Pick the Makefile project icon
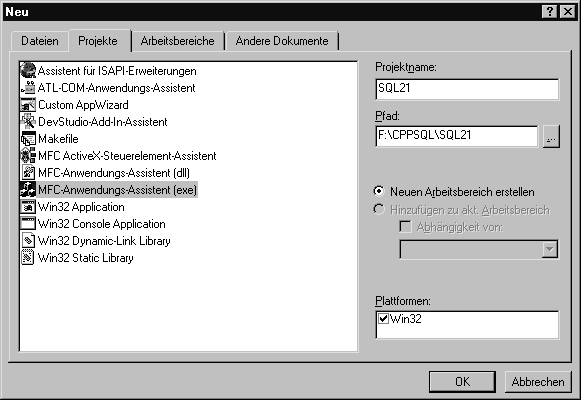This screenshot has height=400, width=581. (28, 139)
